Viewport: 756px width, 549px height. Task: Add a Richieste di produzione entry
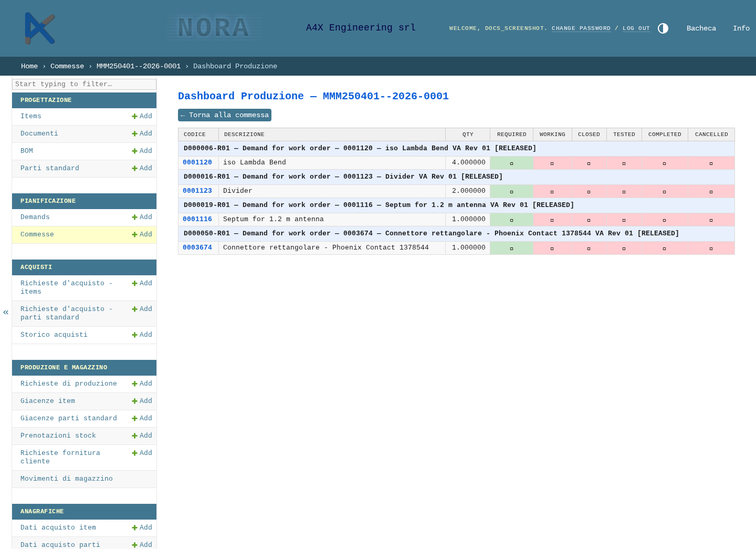click(142, 384)
